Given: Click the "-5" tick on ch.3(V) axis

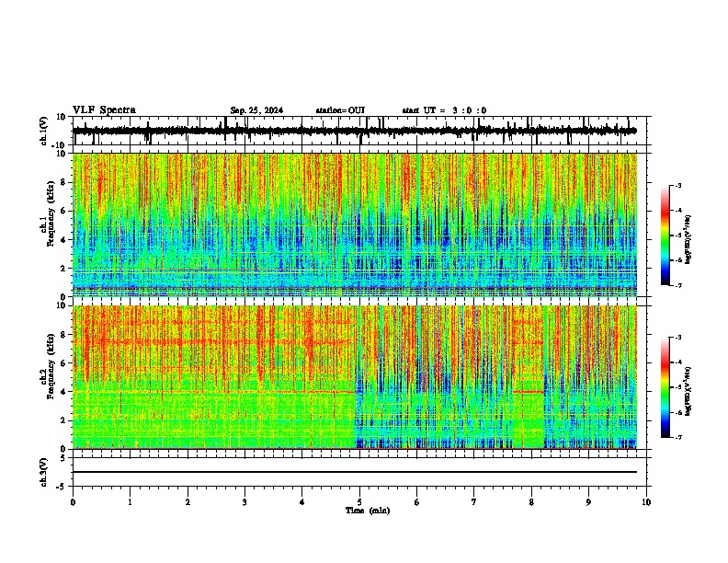Looking at the screenshot, I should coord(63,487).
